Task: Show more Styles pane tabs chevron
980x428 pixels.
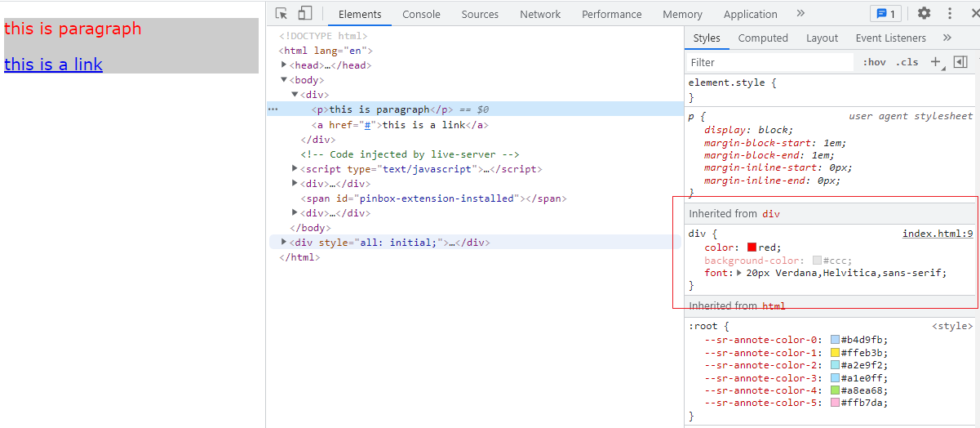Action: (947, 38)
